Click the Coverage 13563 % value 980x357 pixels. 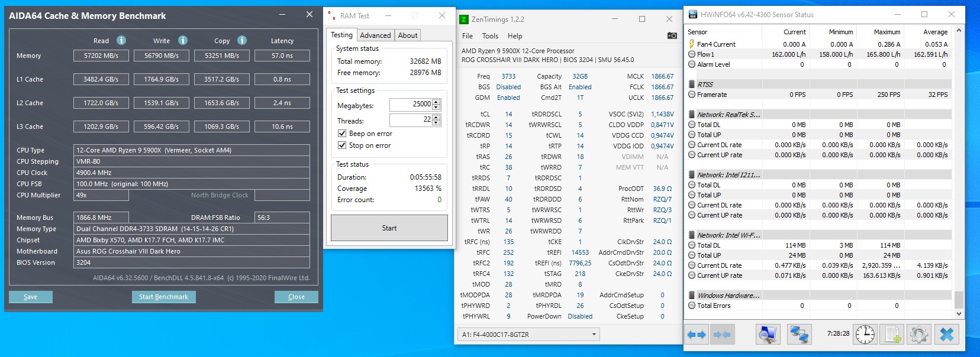pos(428,189)
